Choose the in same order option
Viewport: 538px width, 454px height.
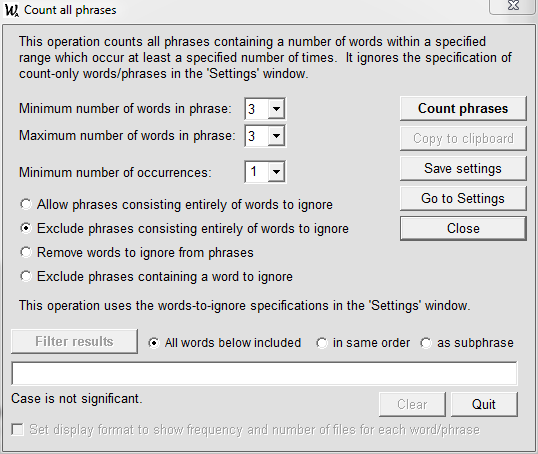(x=321, y=343)
